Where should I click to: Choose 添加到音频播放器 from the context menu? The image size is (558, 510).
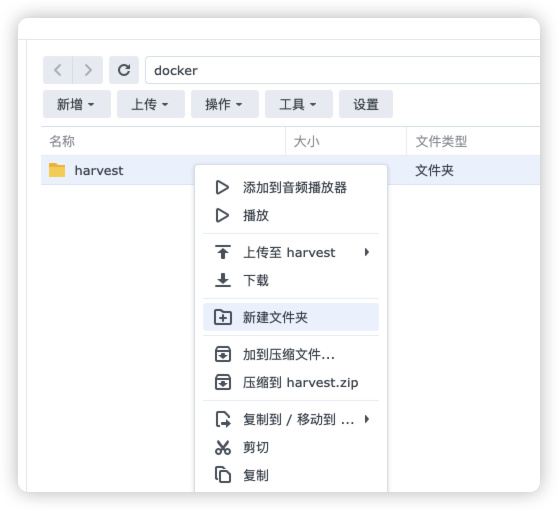[291, 188]
